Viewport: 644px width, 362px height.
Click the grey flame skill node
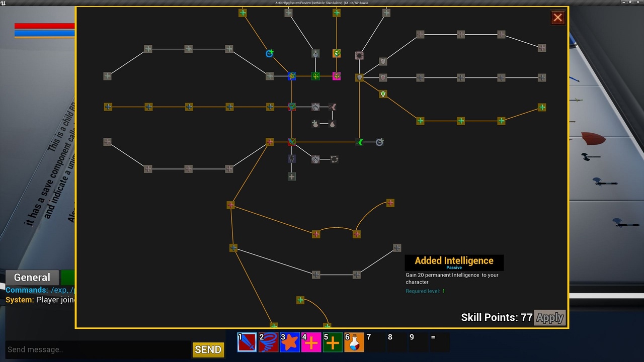pos(332,123)
